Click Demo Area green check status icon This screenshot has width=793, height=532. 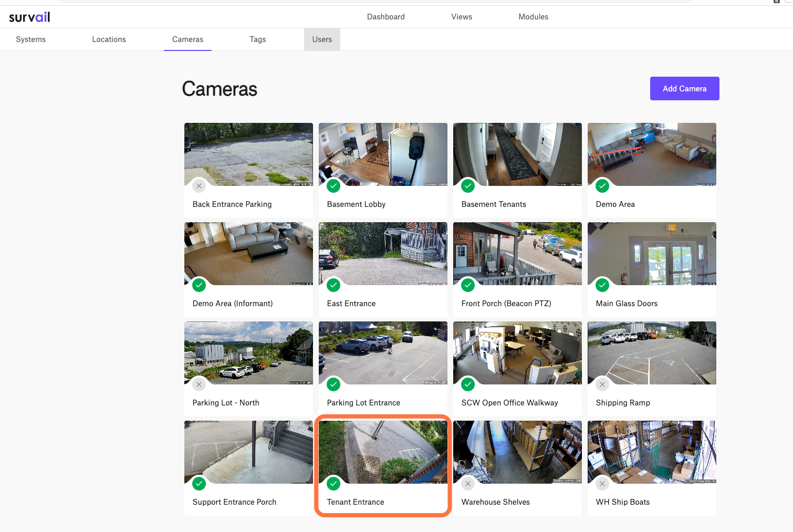coord(602,186)
